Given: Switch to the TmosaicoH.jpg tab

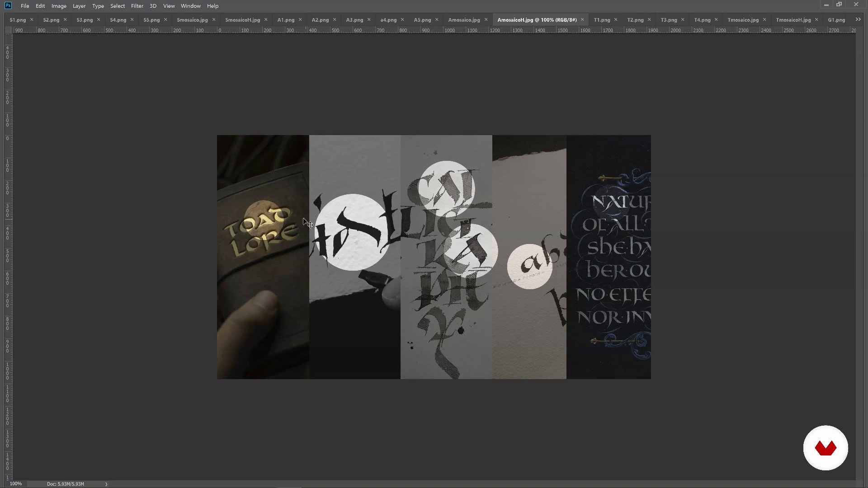Looking at the screenshot, I should [x=793, y=20].
